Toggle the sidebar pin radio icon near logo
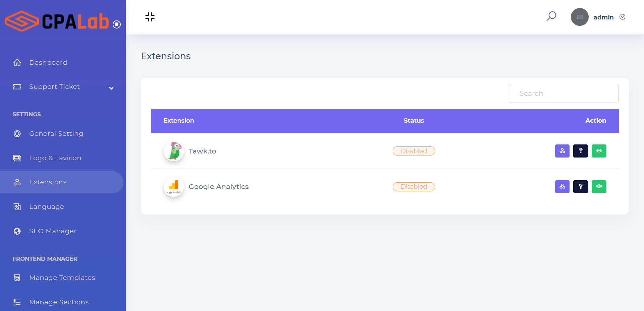 click(x=117, y=24)
